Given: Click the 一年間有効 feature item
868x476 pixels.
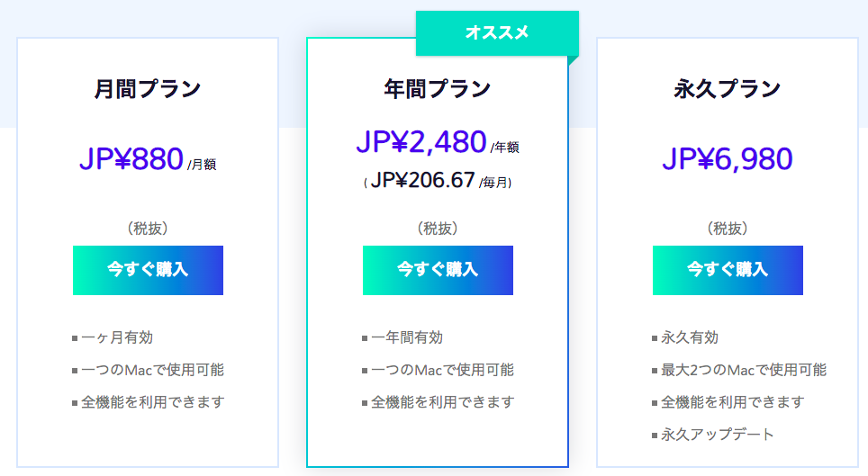Looking at the screenshot, I should coord(407,337).
